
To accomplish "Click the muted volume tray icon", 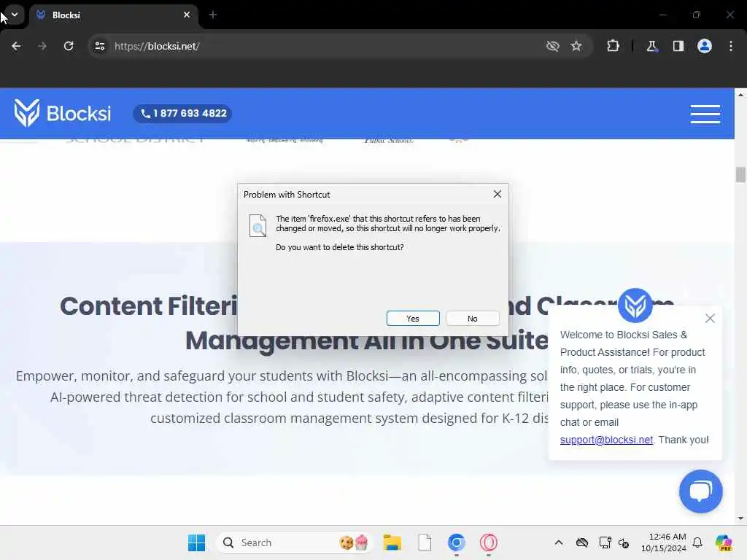I will (x=624, y=542).
